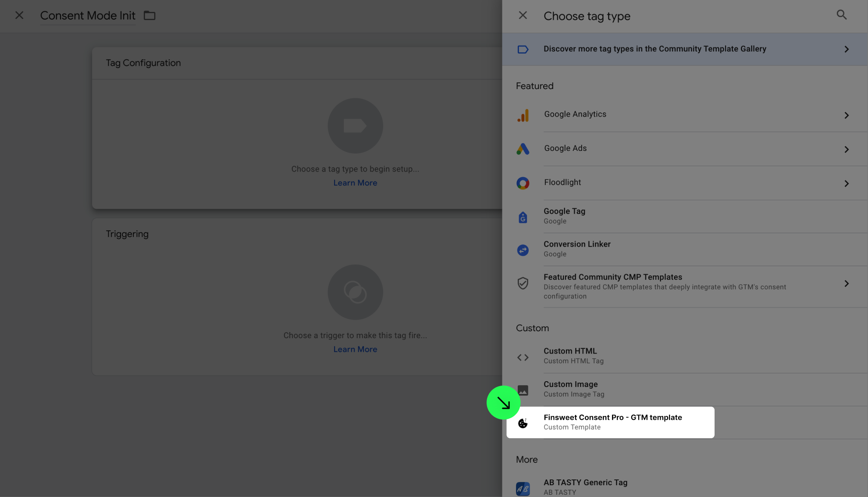The width and height of the screenshot is (868, 497).
Task: Open Learn More under Triggering
Action: (x=355, y=350)
